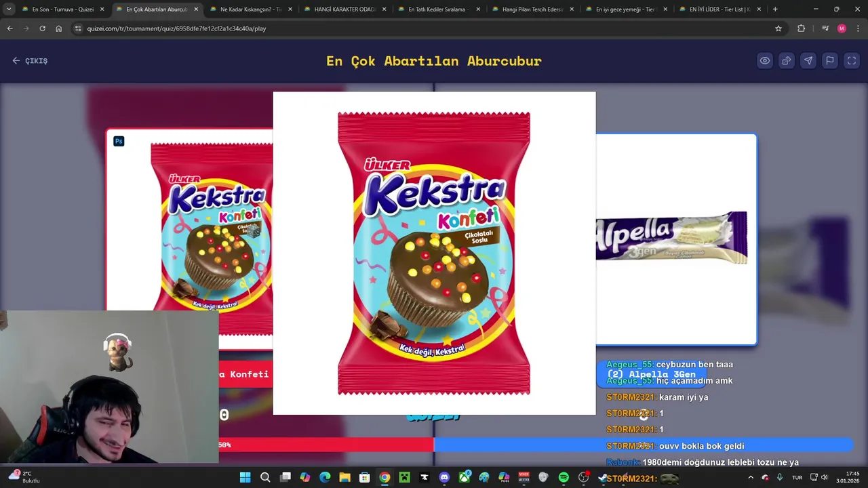Screen dimensions: 868x488
Task: Open Task View on the taskbar
Action: pyautogui.click(x=285, y=477)
